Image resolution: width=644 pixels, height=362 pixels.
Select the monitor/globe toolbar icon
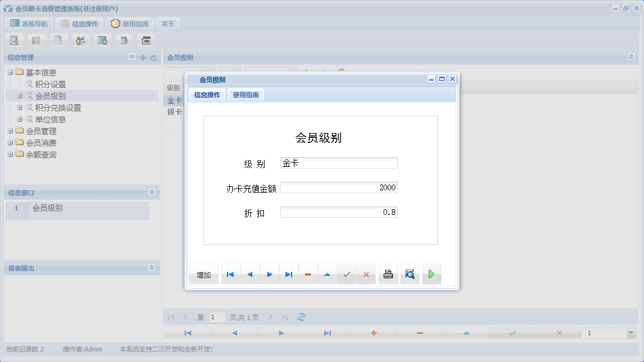coord(103,40)
